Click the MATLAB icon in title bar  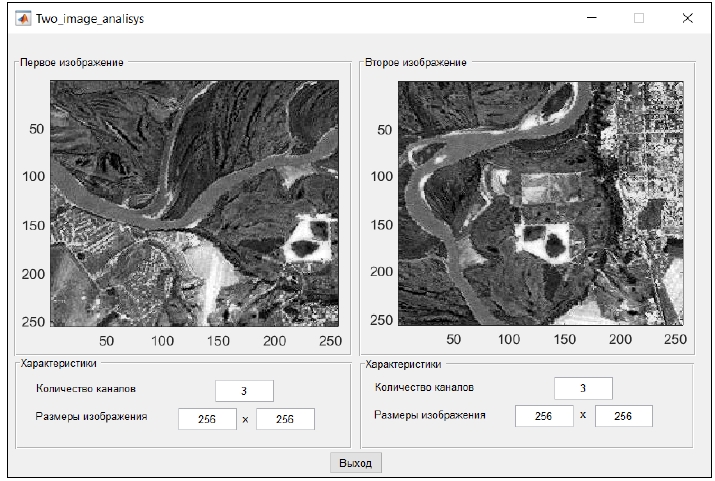click(x=21, y=18)
